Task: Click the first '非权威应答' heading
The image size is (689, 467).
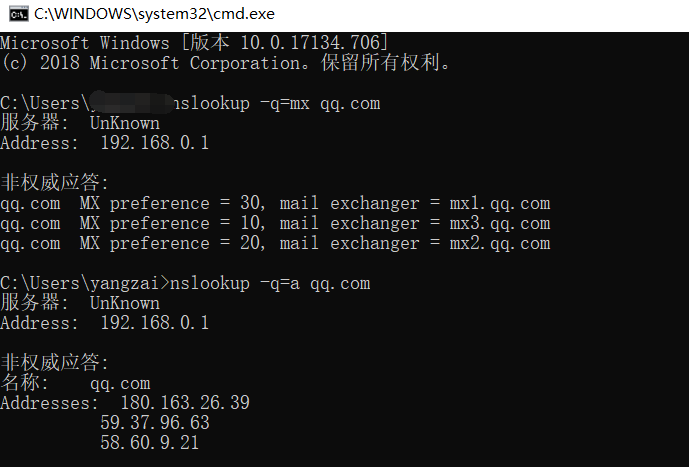Action: click(54, 182)
